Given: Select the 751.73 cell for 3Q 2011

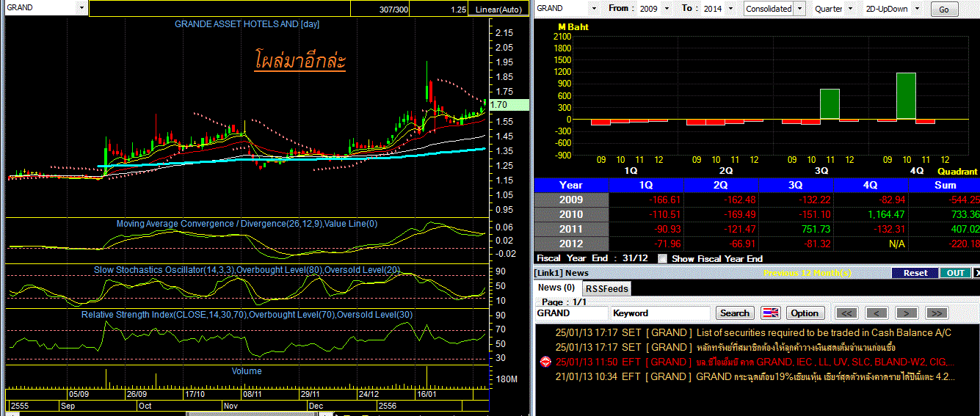Looking at the screenshot, I should [x=796, y=229].
